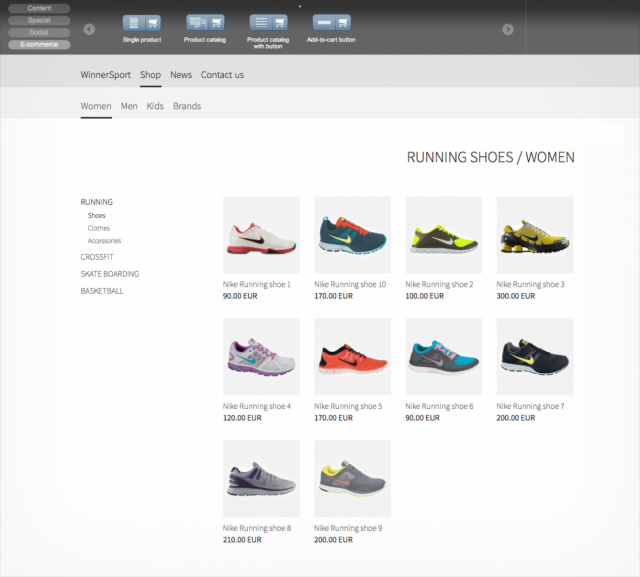Click the 210.00 EUR price

tap(242, 540)
